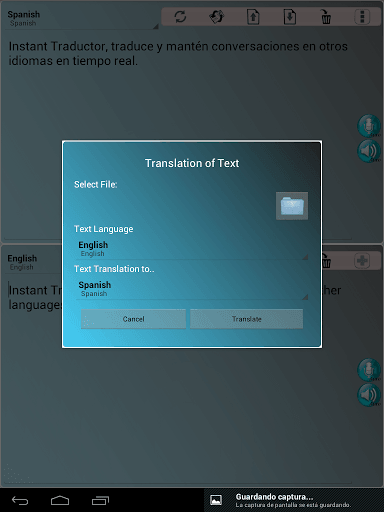Screen dimensions: 384x512
Task: Tap the microphone icon in English panel
Action: (369, 370)
